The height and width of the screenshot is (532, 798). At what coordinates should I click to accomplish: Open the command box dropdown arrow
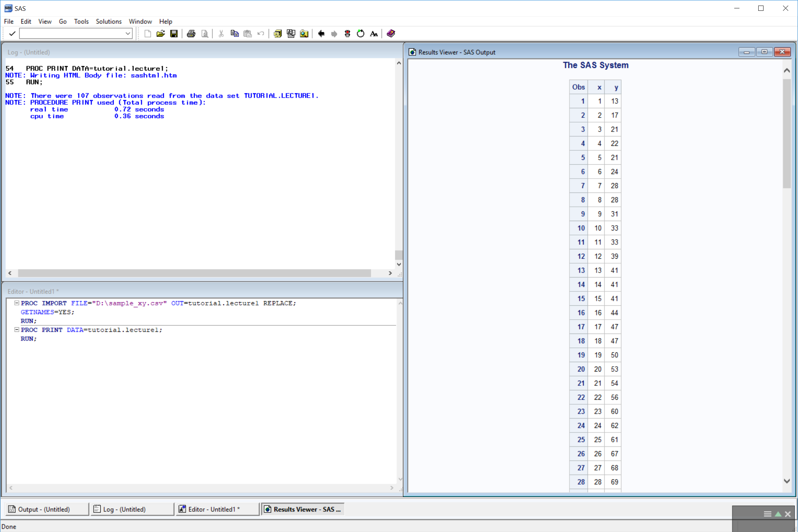pyautogui.click(x=128, y=34)
